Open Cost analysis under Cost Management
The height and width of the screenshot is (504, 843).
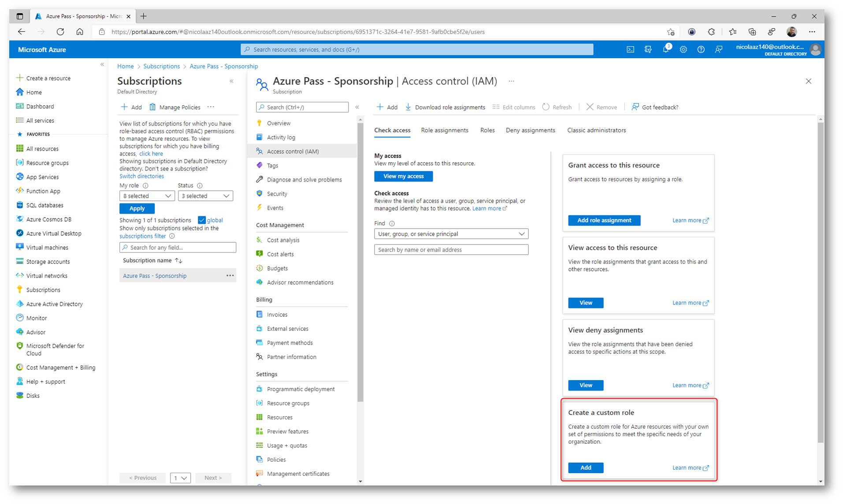click(283, 240)
